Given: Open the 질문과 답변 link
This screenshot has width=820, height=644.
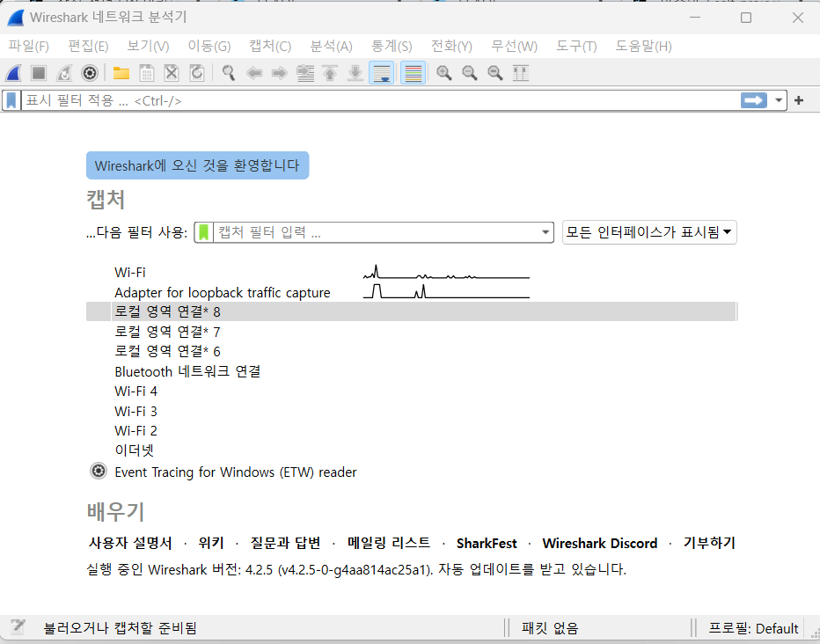Looking at the screenshot, I should click(x=285, y=543).
